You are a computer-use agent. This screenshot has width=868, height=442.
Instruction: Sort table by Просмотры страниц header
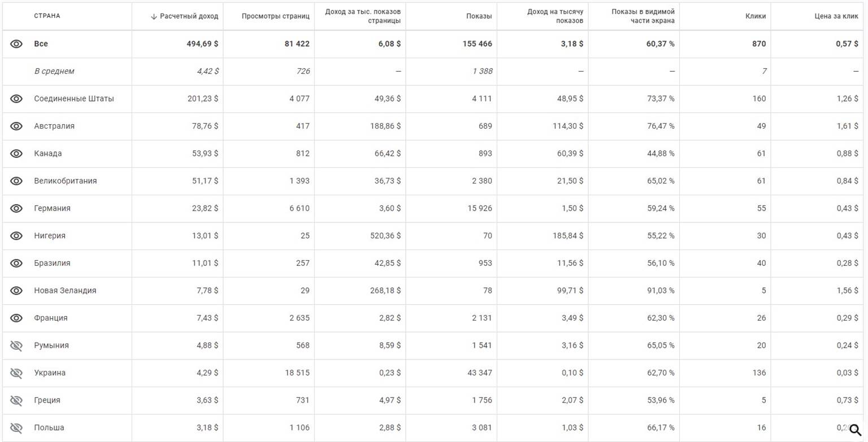(275, 16)
